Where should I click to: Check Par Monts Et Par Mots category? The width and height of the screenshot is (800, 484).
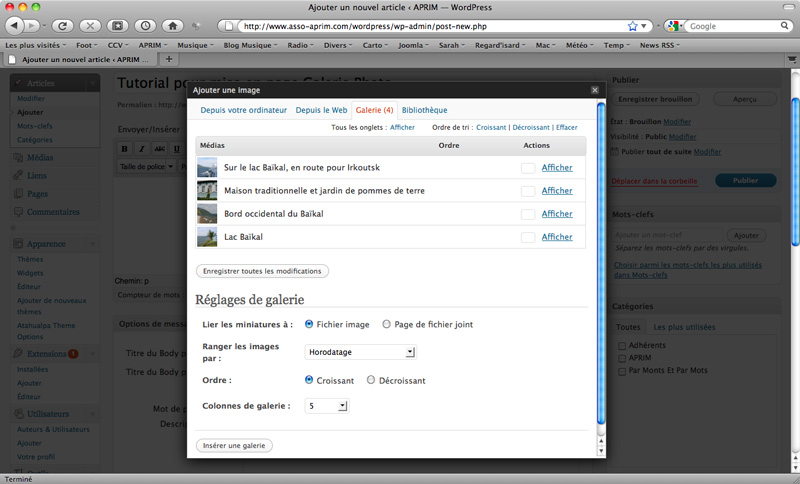622,371
